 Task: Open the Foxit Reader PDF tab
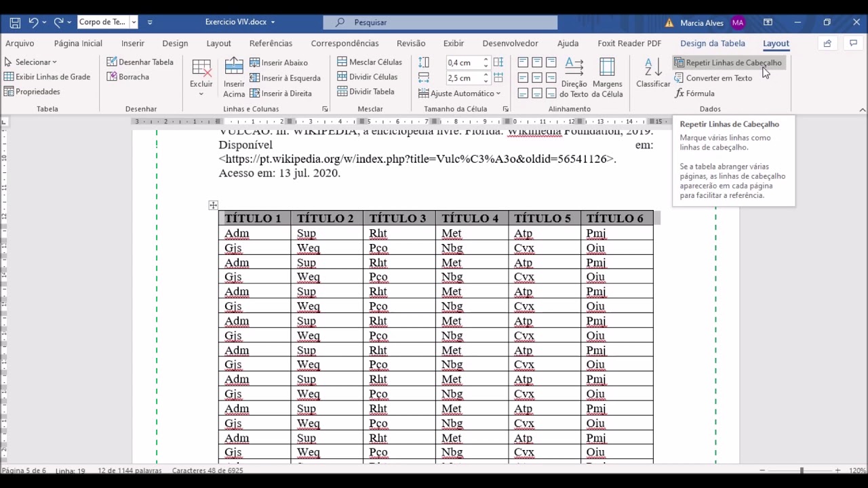(629, 43)
